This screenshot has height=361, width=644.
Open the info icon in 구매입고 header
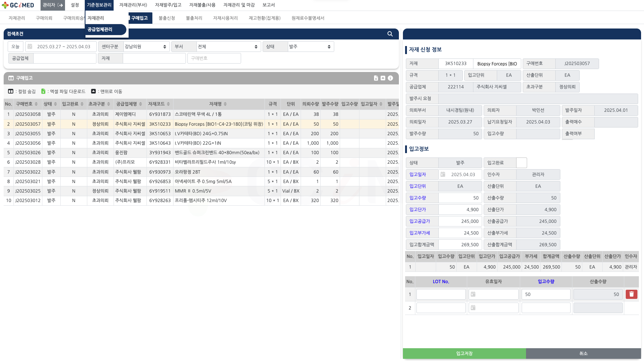pos(390,78)
